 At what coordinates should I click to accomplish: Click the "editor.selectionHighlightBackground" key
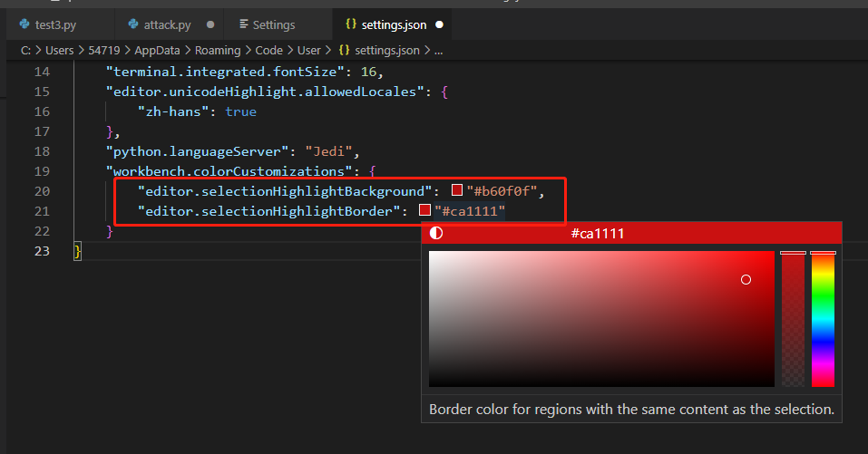[285, 191]
